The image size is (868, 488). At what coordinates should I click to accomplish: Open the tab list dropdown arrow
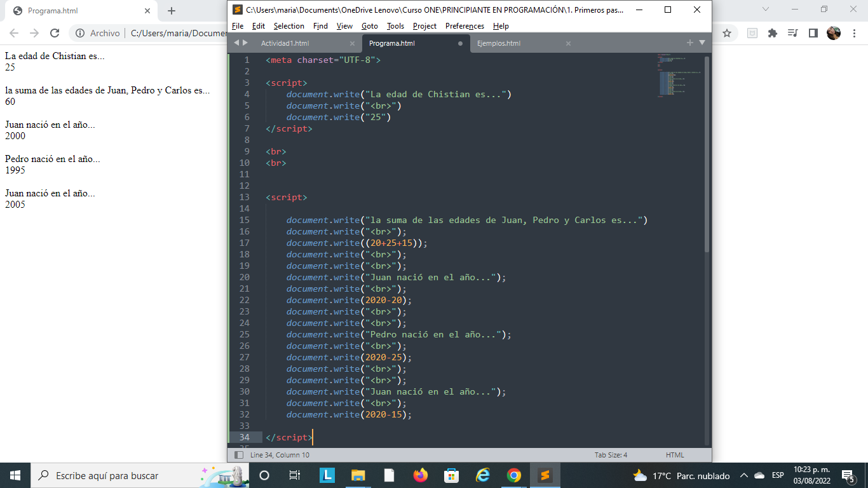tap(702, 43)
